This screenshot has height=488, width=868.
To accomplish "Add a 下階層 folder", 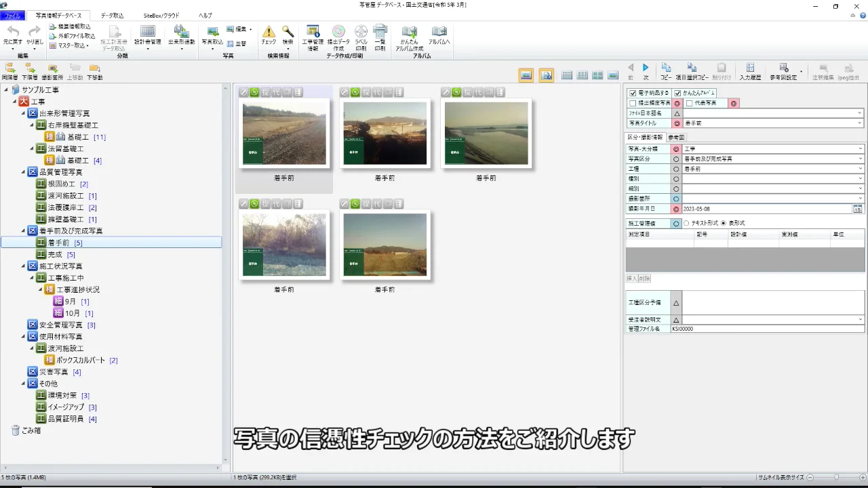I will click(x=30, y=71).
